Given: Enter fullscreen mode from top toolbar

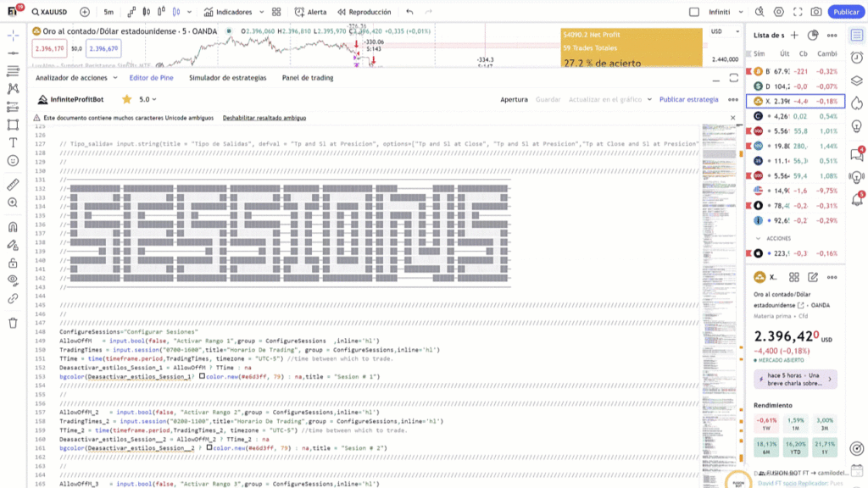Looking at the screenshot, I should [797, 12].
